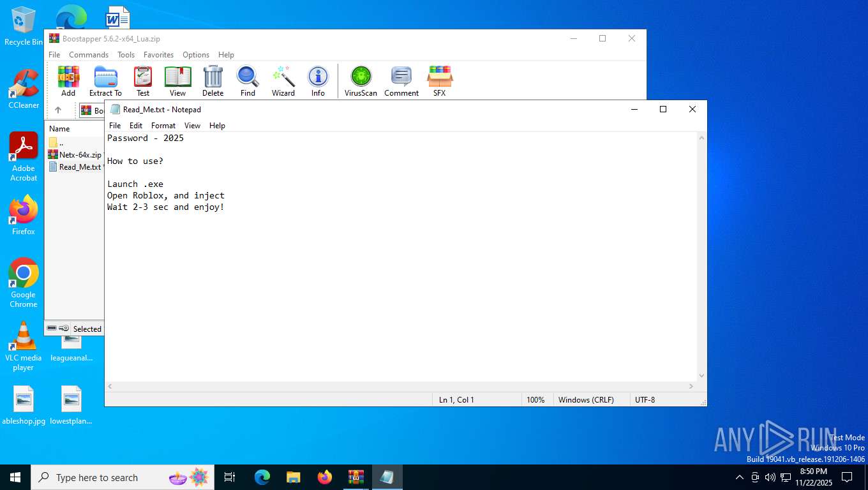The height and width of the screenshot is (490, 868).
Task: Open VLC media player desktop shortcut
Action: (x=24, y=346)
